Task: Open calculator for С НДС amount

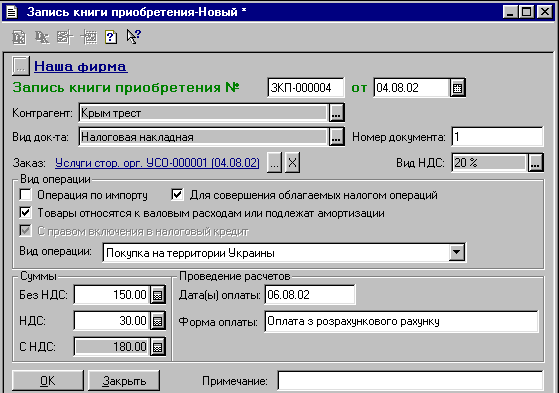Action: pos(158,347)
